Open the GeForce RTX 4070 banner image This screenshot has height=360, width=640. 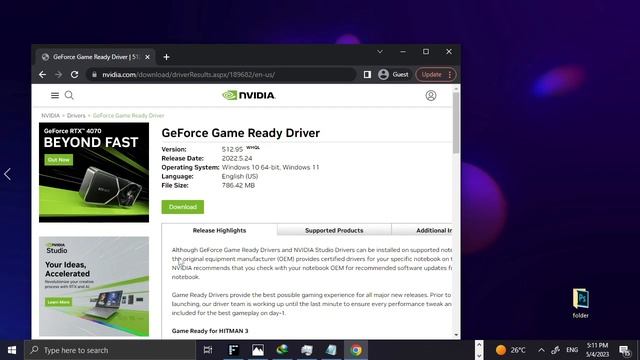coord(94,172)
